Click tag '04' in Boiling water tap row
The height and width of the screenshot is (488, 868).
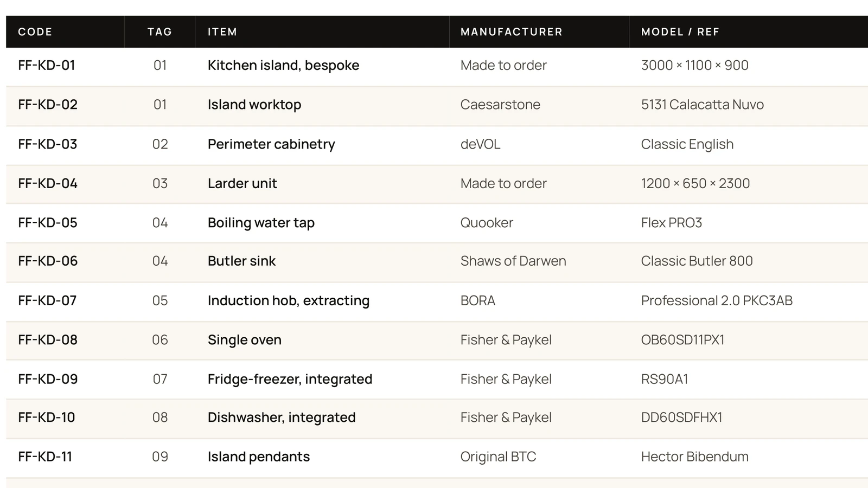160,223
